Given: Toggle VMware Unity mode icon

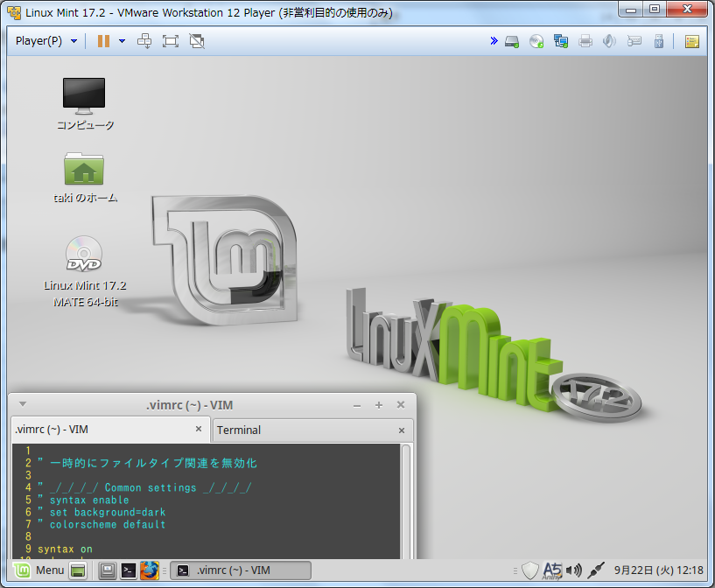Looking at the screenshot, I should pyautogui.click(x=197, y=41).
